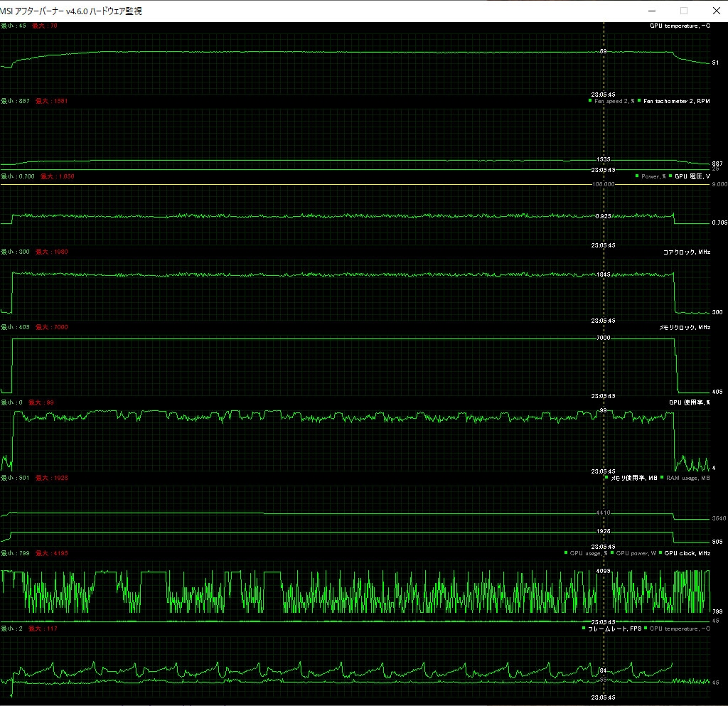Click the '最大 : 4195' CPU clock maximum

click(x=51, y=553)
